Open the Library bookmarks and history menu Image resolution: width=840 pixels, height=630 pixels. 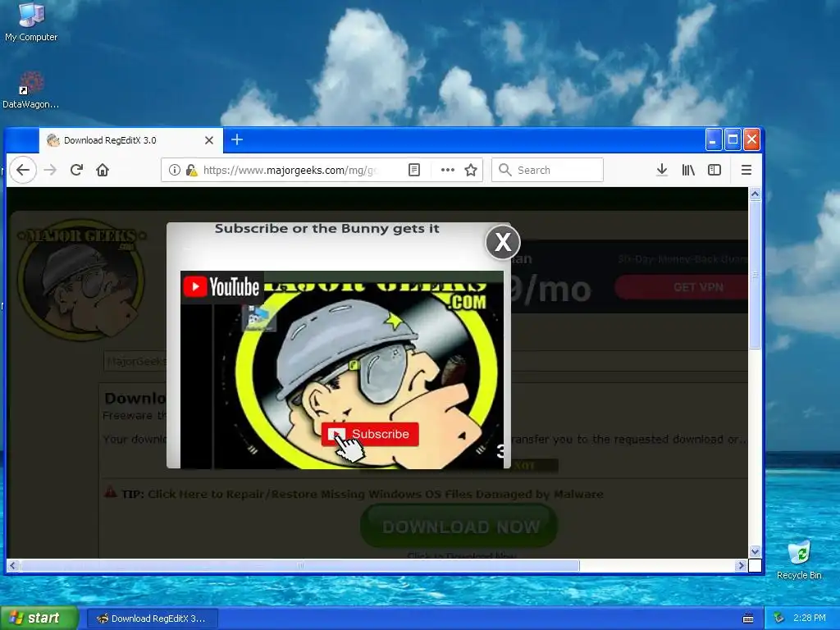coord(688,171)
